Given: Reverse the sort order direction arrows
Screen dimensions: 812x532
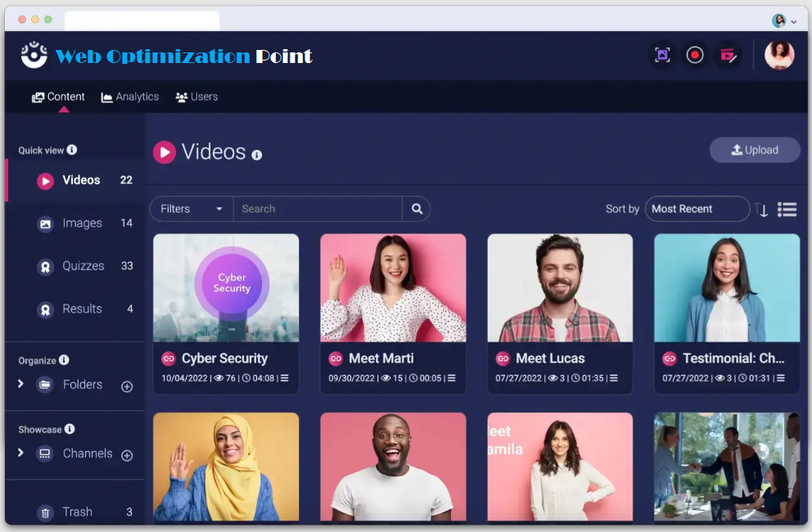Looking at the screenshot, I should (763, 210).
